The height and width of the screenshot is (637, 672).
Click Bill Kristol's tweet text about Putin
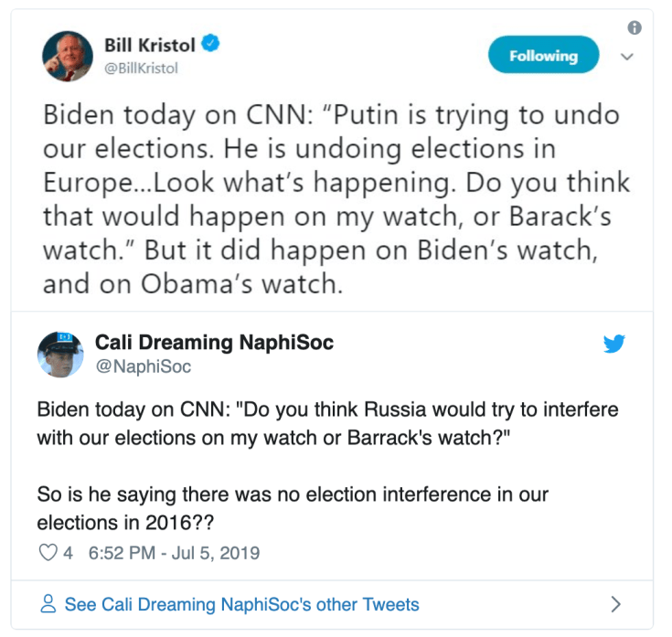click(335, 200)
